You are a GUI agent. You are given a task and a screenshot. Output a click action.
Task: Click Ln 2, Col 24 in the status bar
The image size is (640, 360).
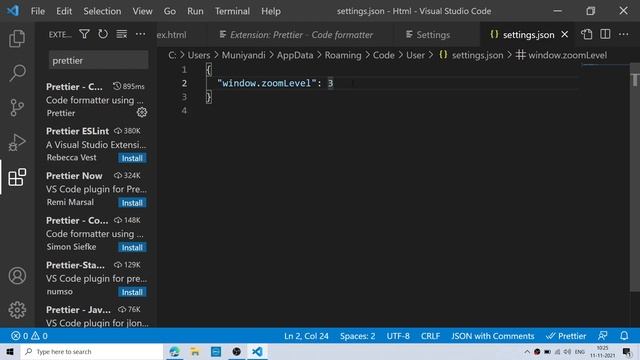(x=306, y=336)
